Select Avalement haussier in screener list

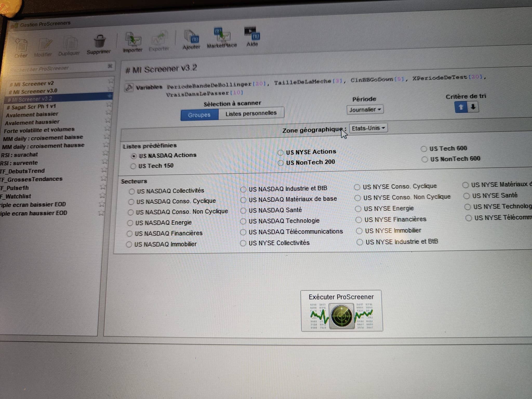click(x=32, y=122)
